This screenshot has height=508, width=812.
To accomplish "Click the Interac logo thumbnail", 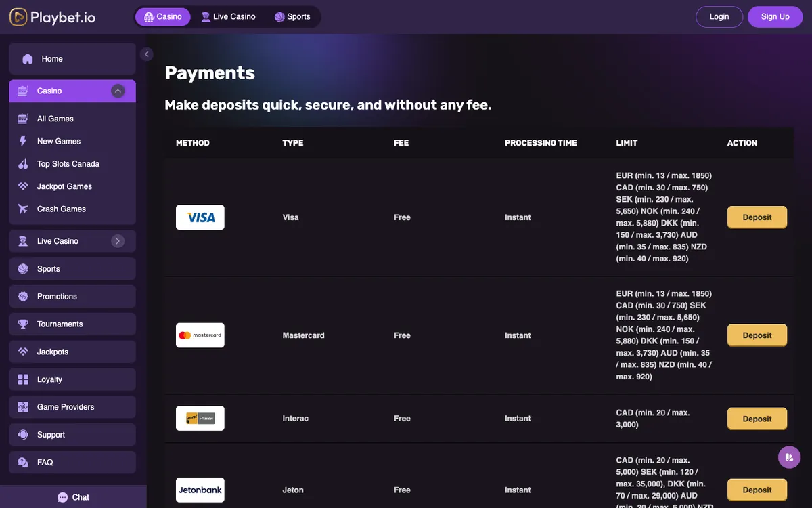I will point(200,419).
